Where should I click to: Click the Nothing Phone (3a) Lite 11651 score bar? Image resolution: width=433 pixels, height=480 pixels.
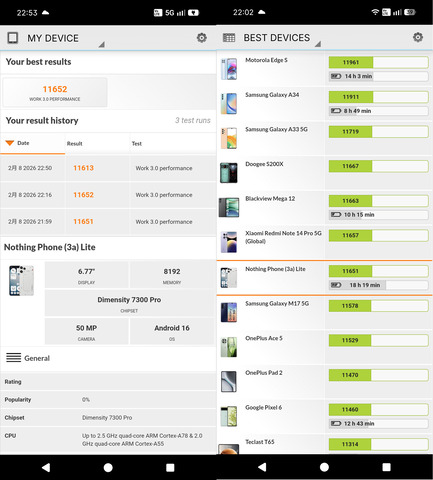(378, 271)
